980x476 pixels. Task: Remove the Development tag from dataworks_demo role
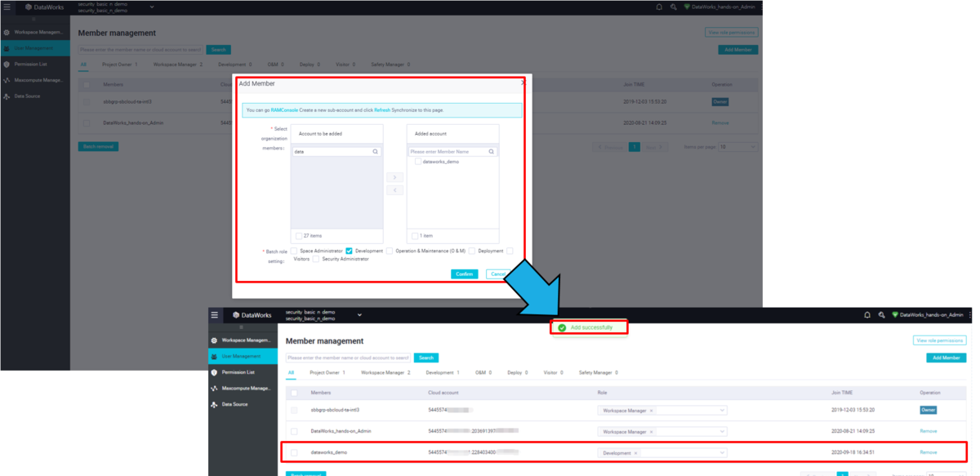tap(636, 452)
